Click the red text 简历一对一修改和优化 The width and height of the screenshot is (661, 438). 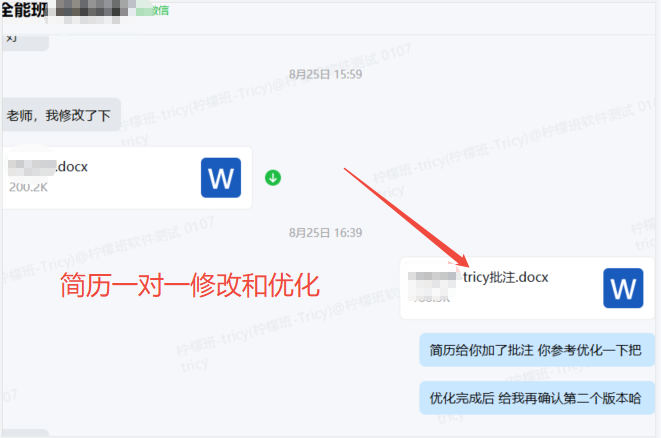click(x=190, y=287)
